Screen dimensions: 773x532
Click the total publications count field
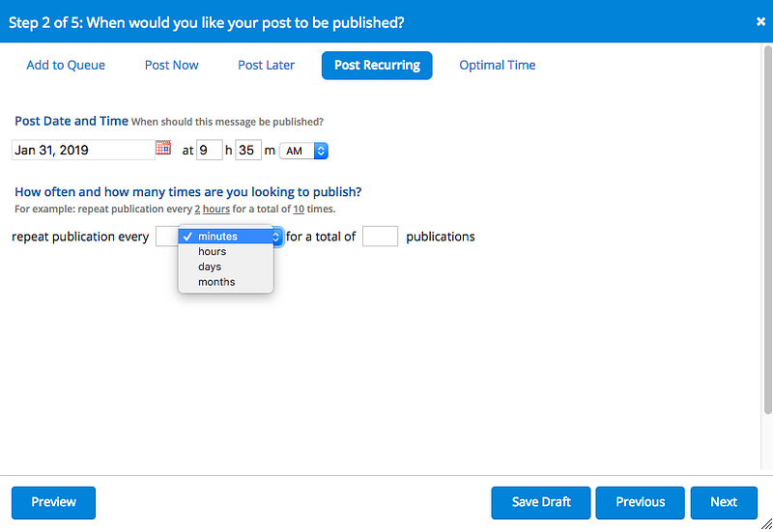(380, 237)
